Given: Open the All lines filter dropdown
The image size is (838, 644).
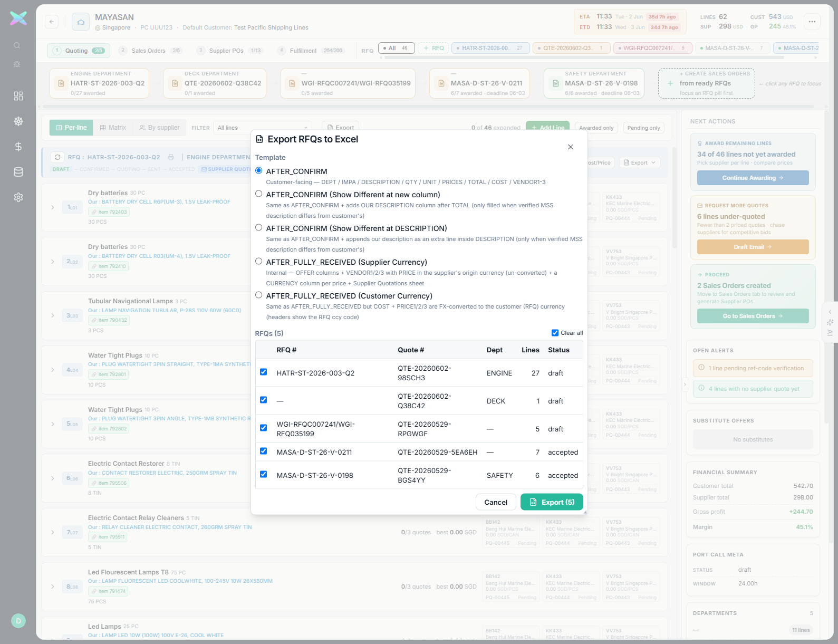Looking at the screenshot, I should (x=263, y=128).
